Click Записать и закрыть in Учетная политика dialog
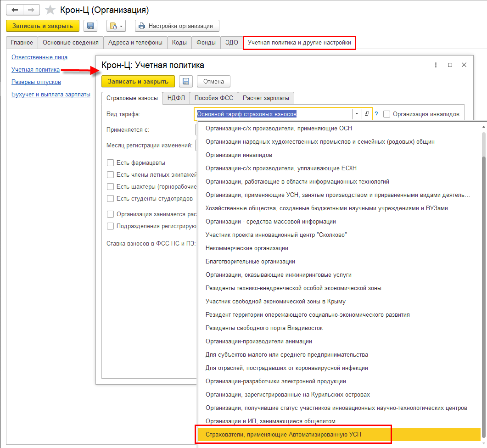The width and height of the screenshot is (487, 448). 138,81
